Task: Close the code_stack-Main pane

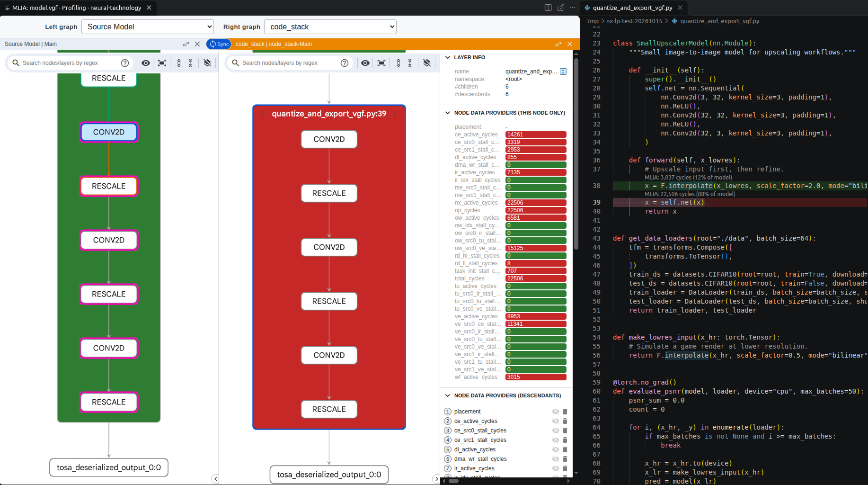Action: [570, 44]
